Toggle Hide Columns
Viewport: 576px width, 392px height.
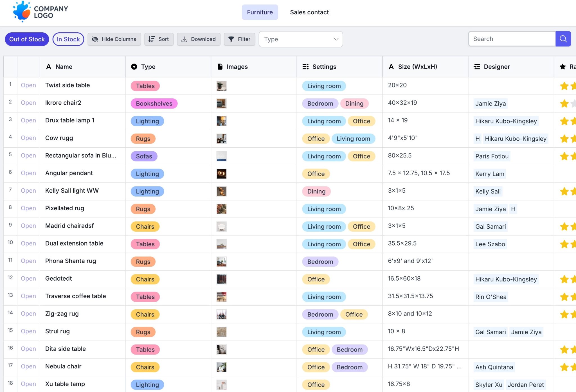pos(114,39)
